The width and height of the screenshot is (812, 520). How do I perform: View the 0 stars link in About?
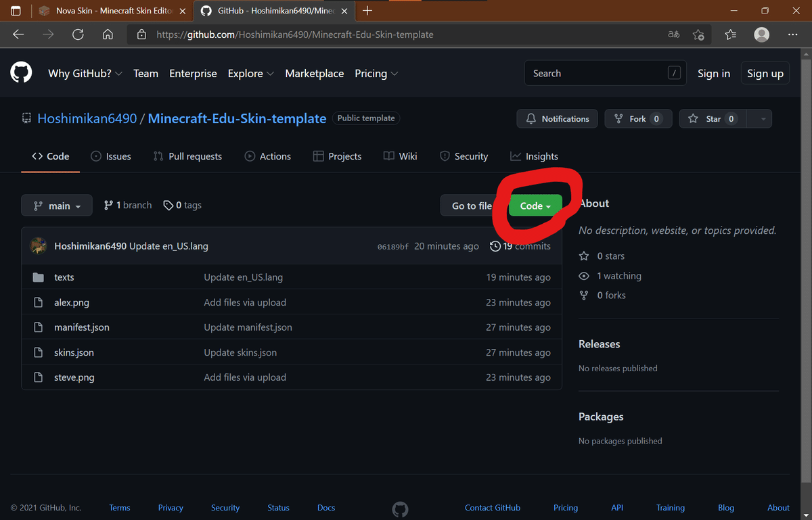point(602,256)
